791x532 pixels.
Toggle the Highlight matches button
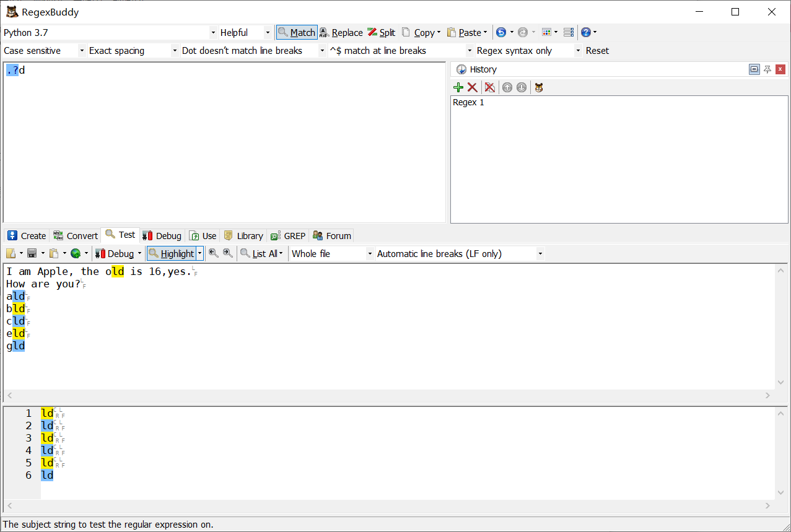[x=172, y=253]
